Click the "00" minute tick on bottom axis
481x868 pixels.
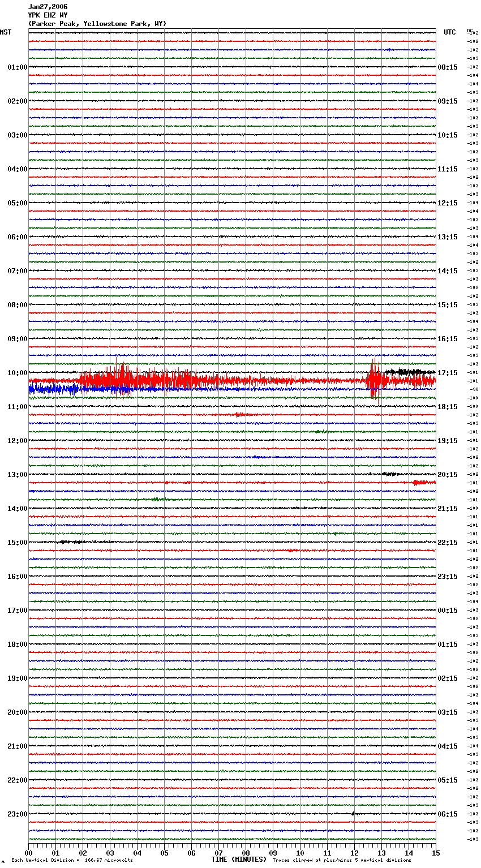point(28,853)
